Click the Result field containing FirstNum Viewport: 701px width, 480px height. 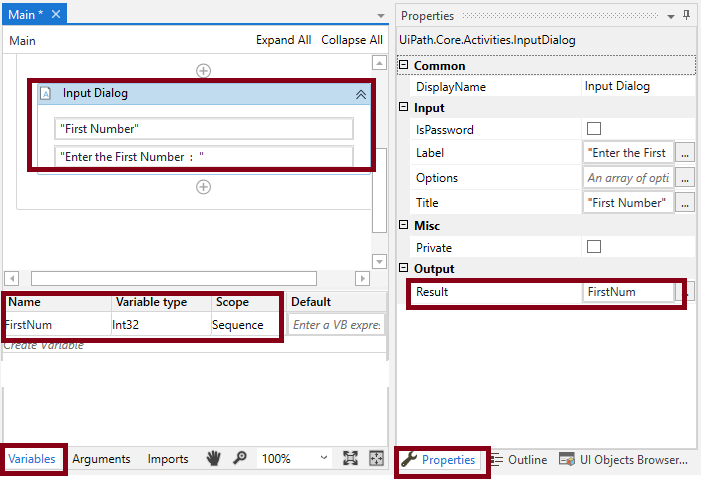click(627, 292)
